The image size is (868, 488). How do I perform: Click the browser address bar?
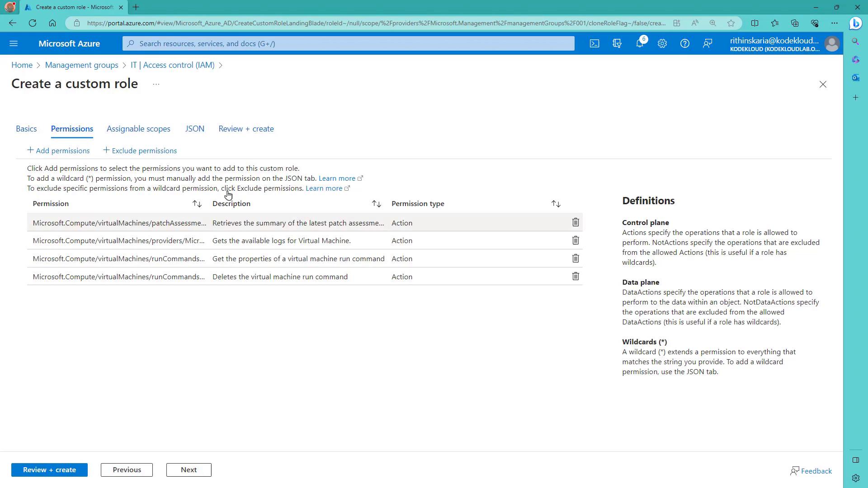pos(375,23)
